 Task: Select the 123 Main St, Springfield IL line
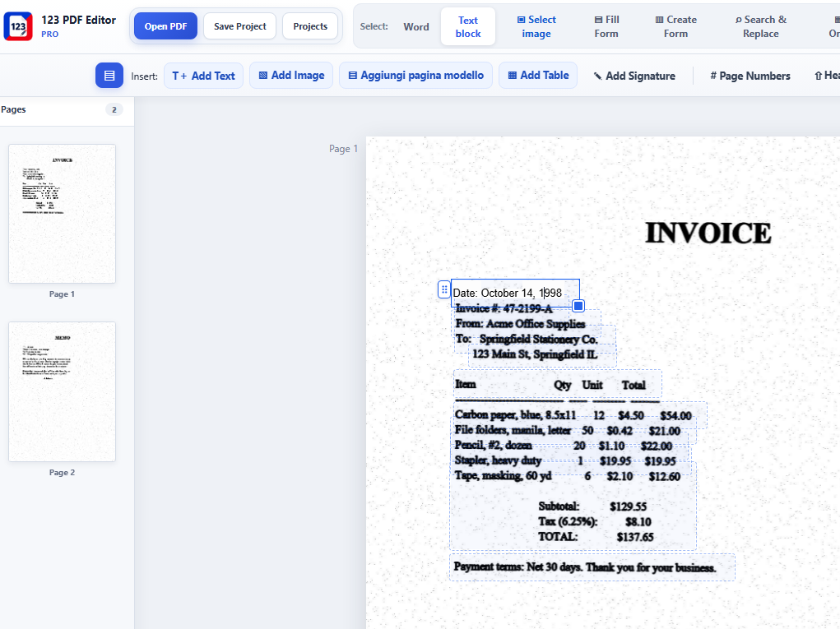coord(534,354)
